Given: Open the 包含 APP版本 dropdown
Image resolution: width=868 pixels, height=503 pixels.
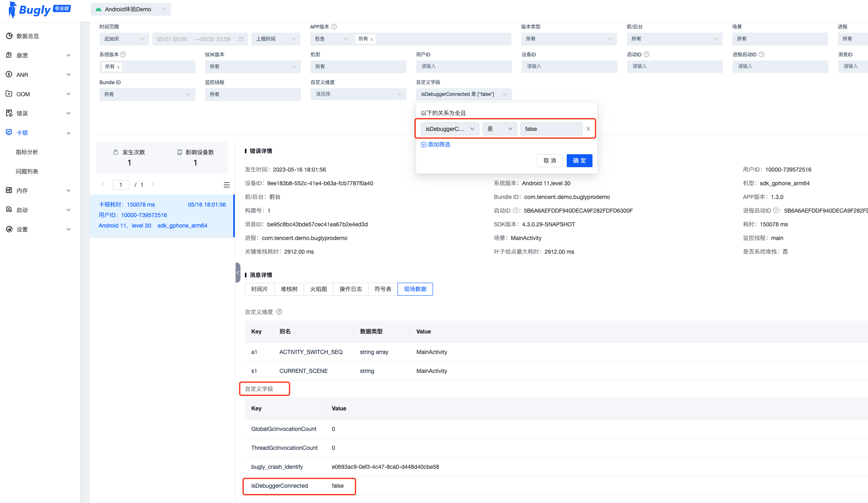Looking at the screenshot, I should [x=331, y=39].
